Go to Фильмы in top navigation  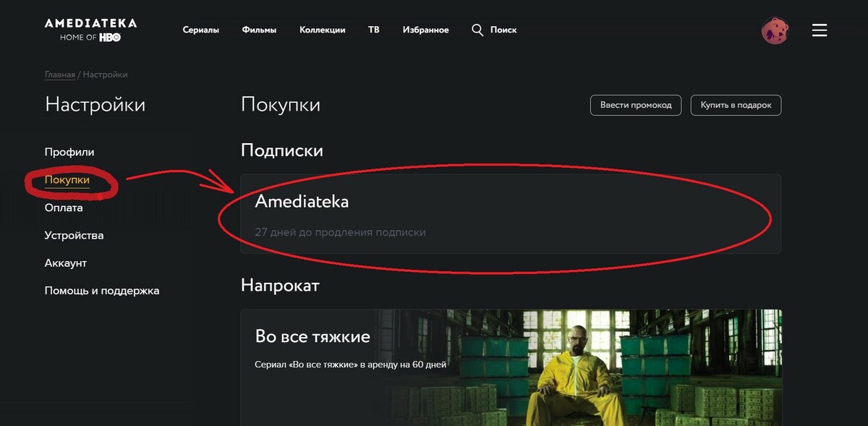coord(259,30)
